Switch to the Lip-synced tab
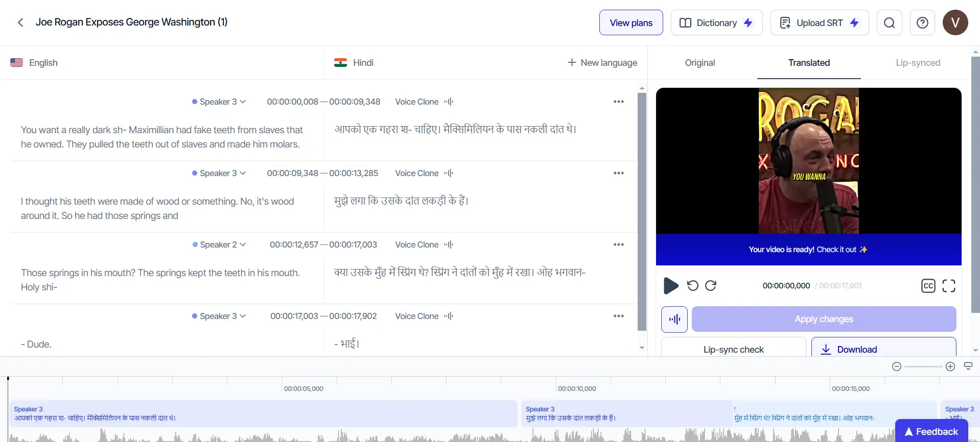The height and width of the screenshot is (442, 980). click(x=918, y=63)
